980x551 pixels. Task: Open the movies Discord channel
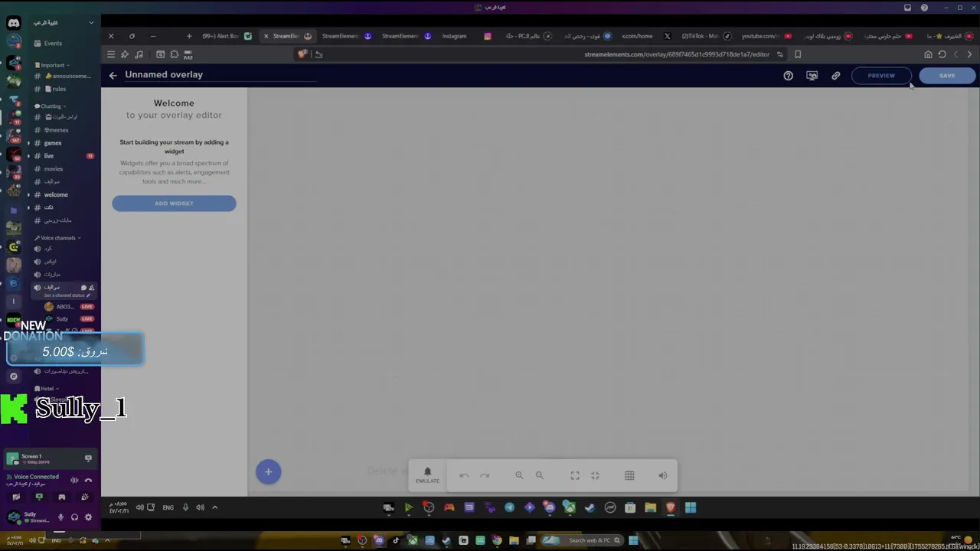click(54, 169)
